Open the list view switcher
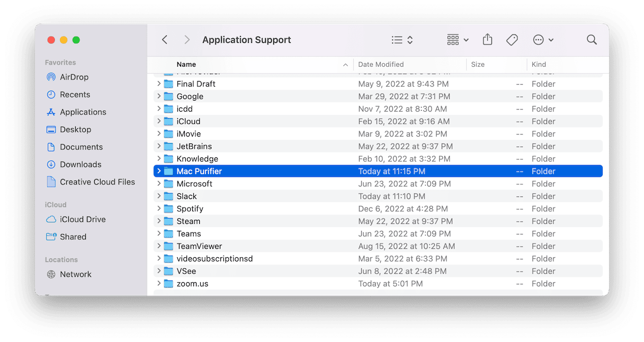 pyautogui.click(x=402, y=40)
